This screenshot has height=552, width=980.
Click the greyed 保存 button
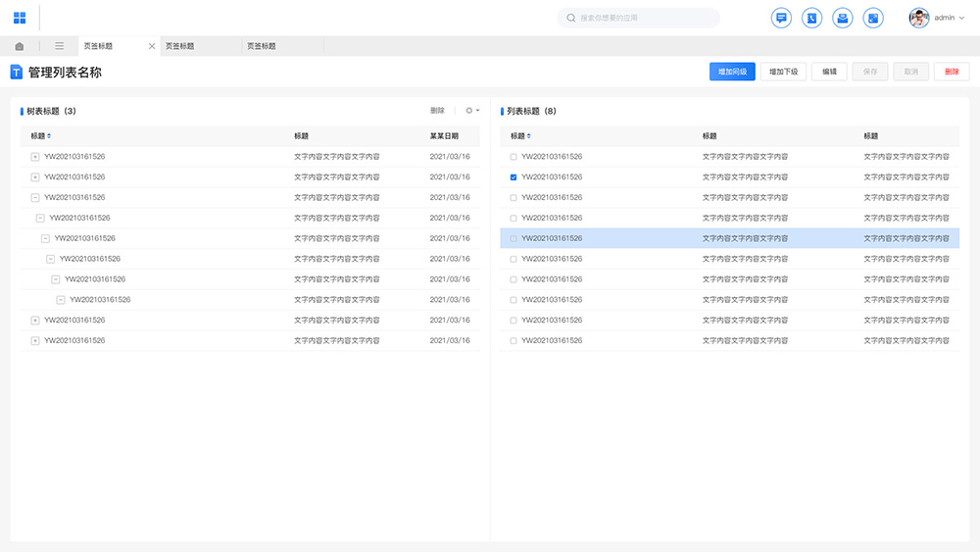pos(870,72)
